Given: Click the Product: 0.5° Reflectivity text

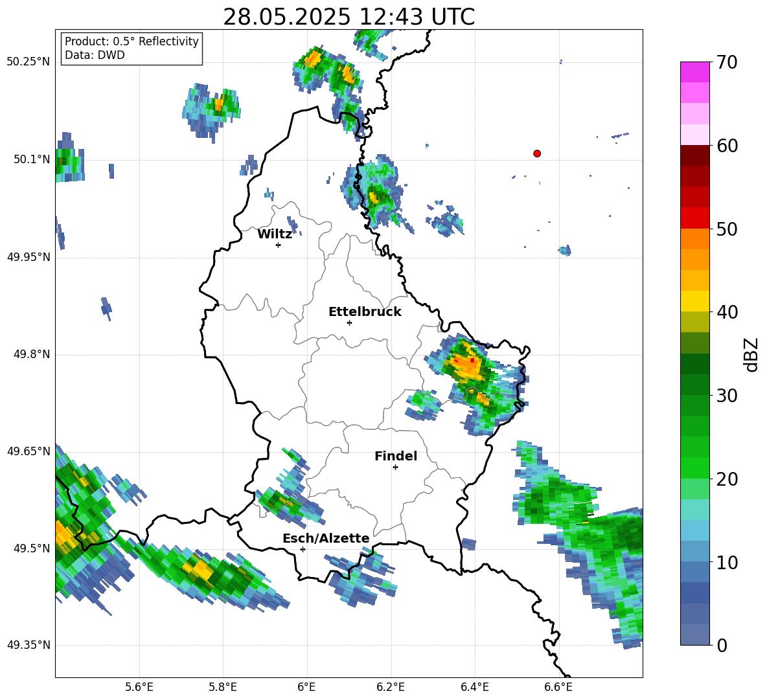Looking at the screenshot, I should [132, 41].
